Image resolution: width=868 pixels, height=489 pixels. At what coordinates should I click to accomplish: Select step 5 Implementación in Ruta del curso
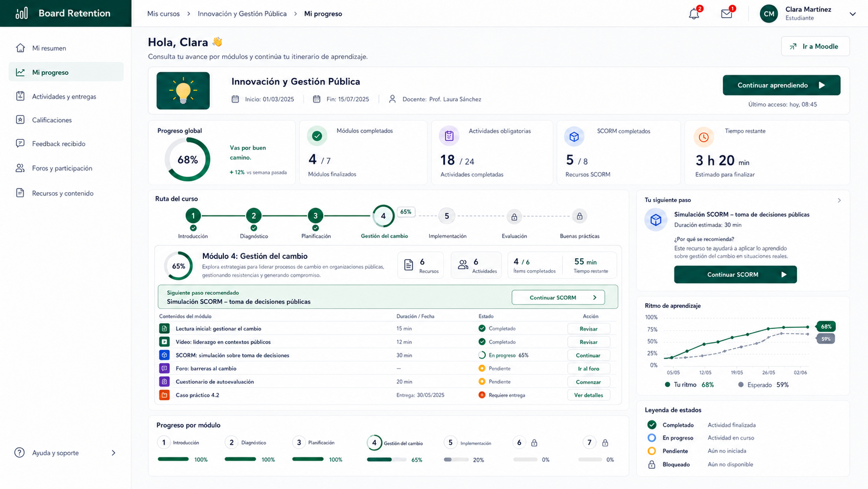(446, 216)
